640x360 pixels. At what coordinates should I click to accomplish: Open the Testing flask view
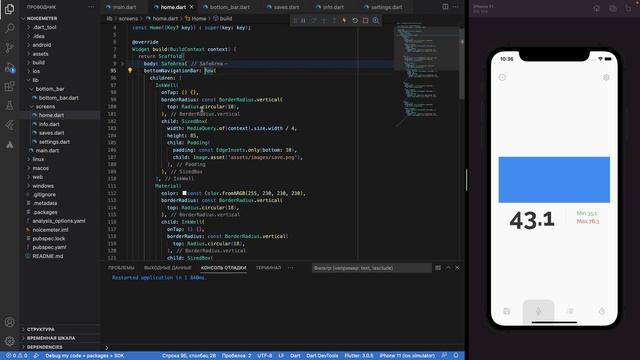point(9,106)
